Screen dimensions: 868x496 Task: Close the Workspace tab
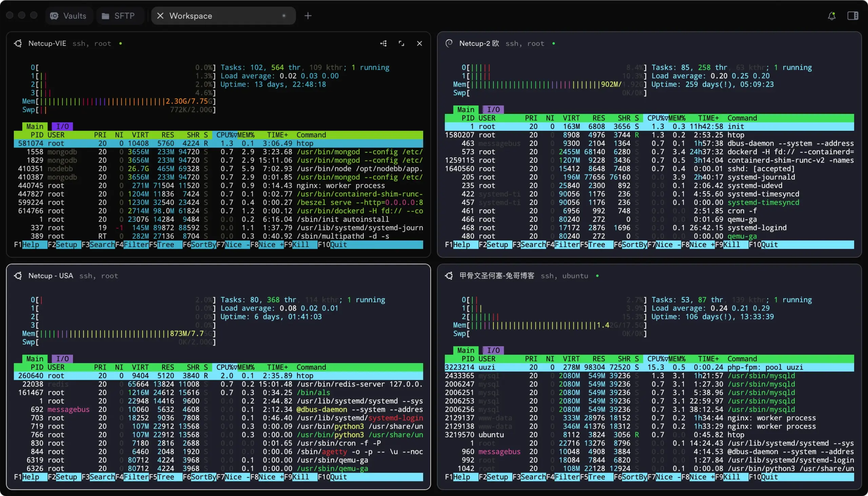coord(160,16)
